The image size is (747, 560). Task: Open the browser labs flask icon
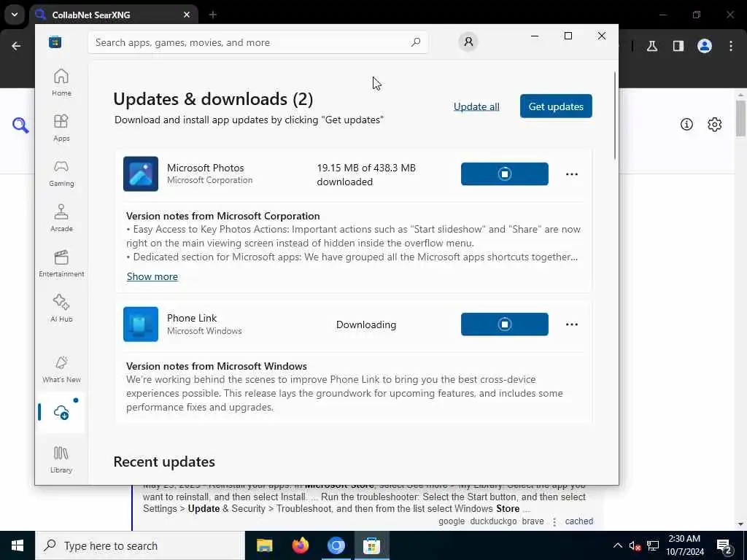(652, 46)
